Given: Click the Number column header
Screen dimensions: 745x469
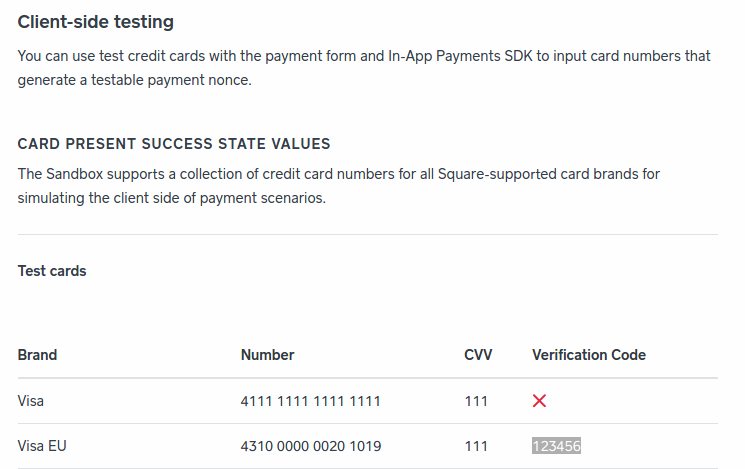Looking at the screenshot, I should click(x=267, y=355).
